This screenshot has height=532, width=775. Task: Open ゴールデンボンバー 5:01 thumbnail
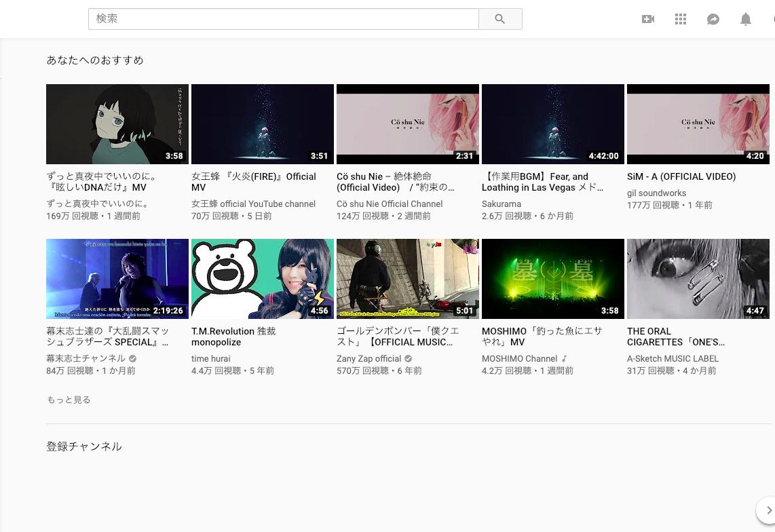408,279
